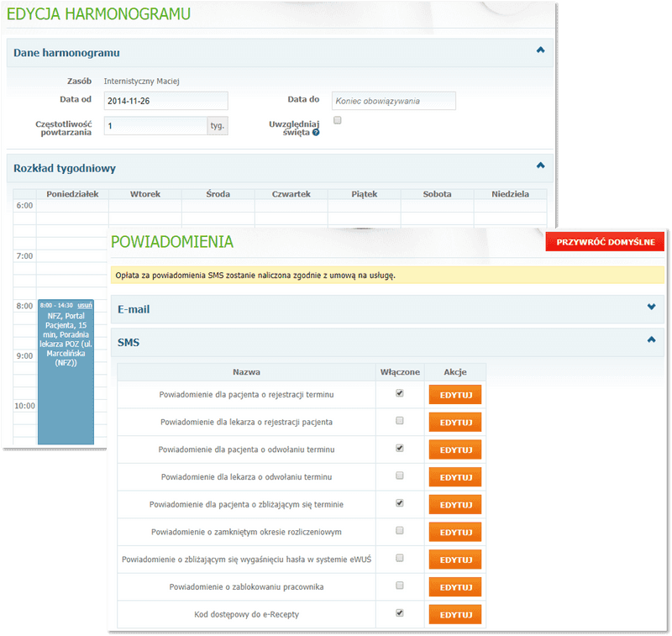The image size is (672, 636).
Task: Click the Sobota column header
Action: click(x=437, y=194)
